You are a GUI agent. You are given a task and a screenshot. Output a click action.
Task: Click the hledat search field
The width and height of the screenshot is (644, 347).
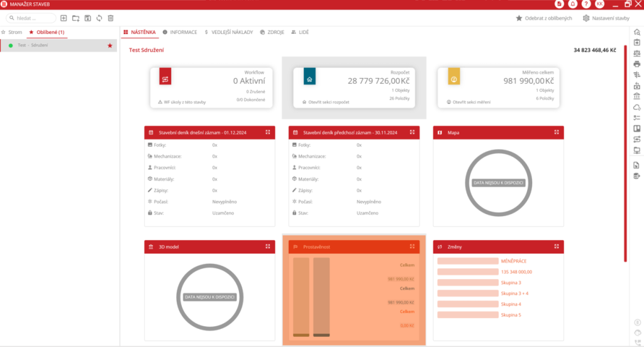31,18
